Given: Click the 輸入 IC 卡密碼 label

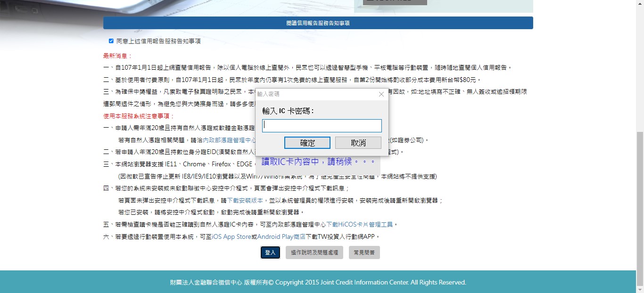Looking at the screenshot, I should click(x=288, y=111).
